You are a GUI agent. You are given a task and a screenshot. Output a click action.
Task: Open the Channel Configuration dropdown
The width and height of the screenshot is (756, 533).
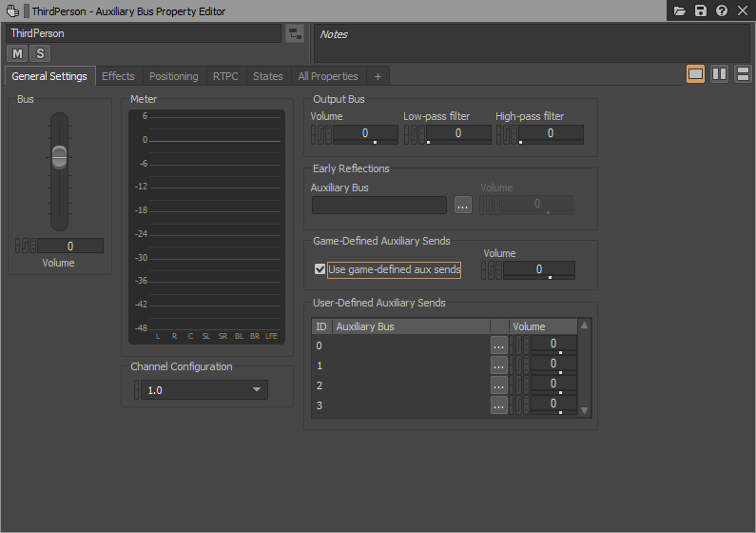pos(204,389)
